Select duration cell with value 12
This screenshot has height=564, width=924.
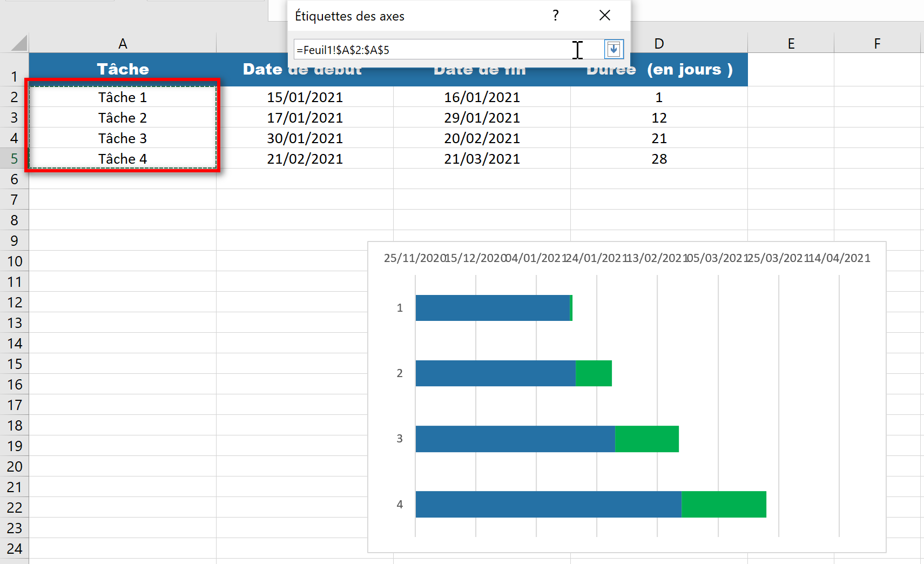(659, 118)
